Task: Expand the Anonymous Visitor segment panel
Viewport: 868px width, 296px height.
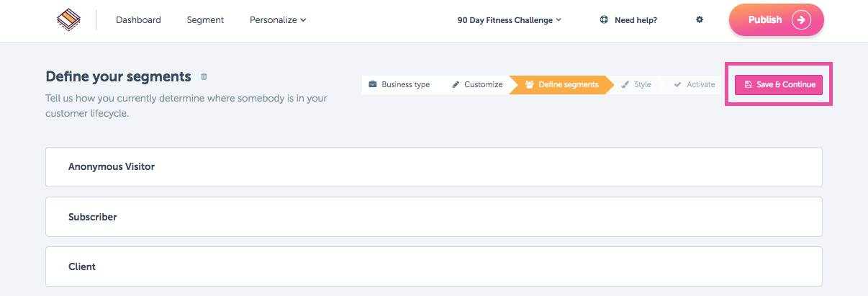Action: tap(434, 167)
